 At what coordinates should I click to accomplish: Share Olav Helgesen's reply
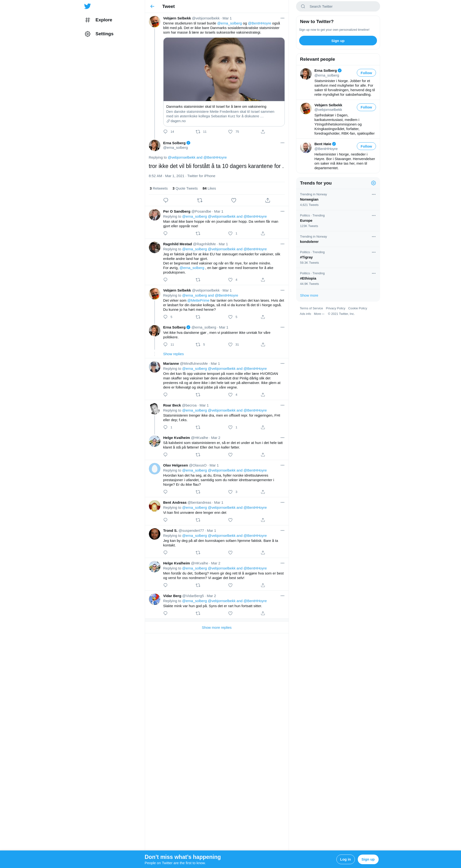(263, 492)
